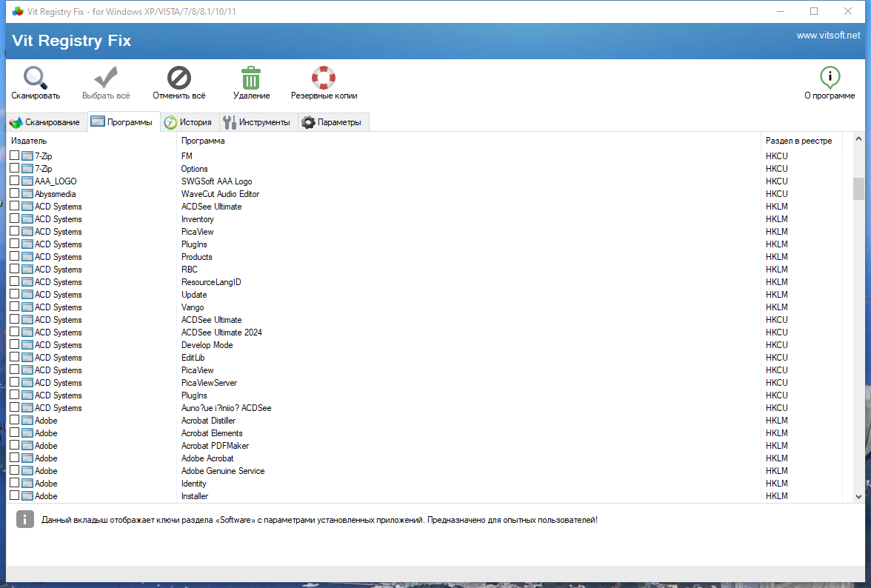The height and width of the screenshot is (588, 871).
Task: Click the list scrollbar up arrow
Action: click(x=858, y=138)
